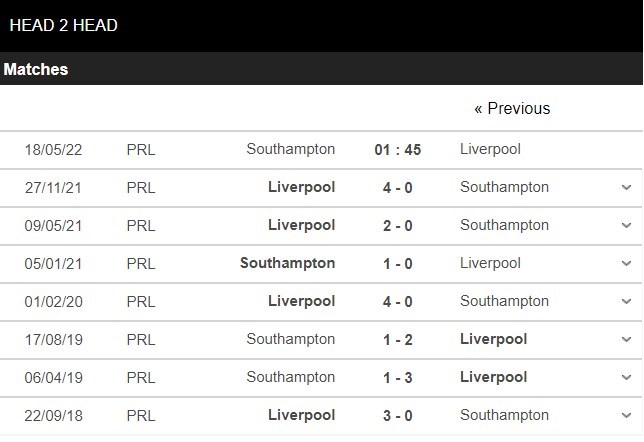Click the 2 - 0 score dated 09/05/21
This screenshot has width=644, height=442.
coord(397,225)
